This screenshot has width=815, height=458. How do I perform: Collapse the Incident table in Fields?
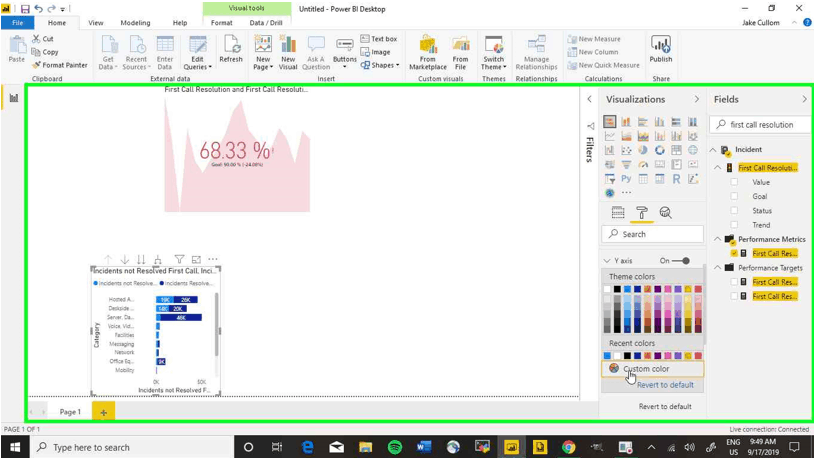[x=713, y=150]
